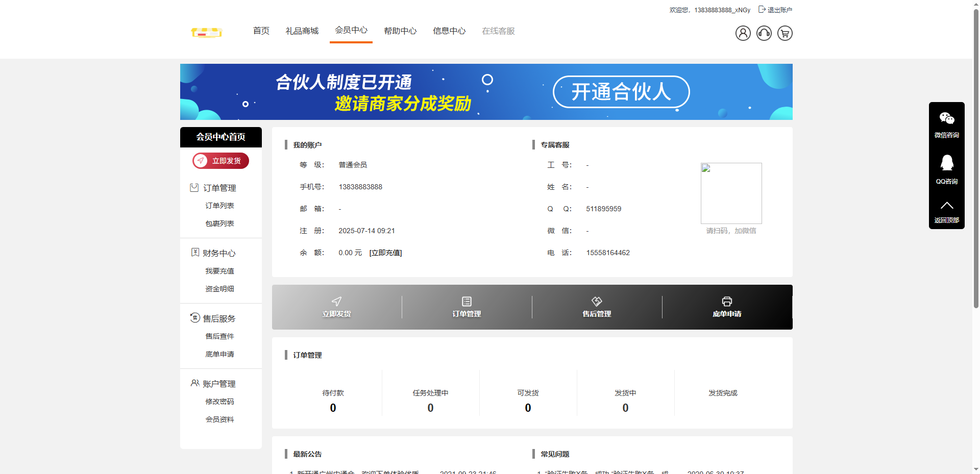Open the headset customer service icon
The height and width of the screenshot is (474, 980).
point(764,33)
